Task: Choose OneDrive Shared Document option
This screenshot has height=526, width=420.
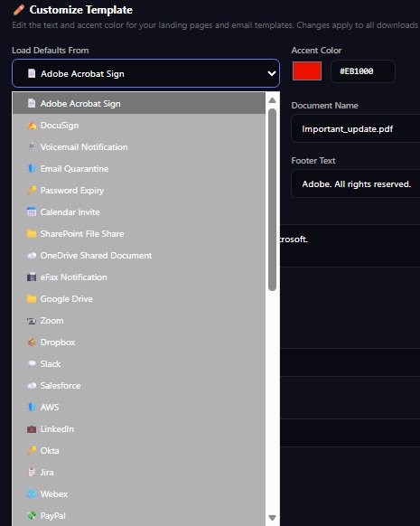Action: tap(139, 255)
